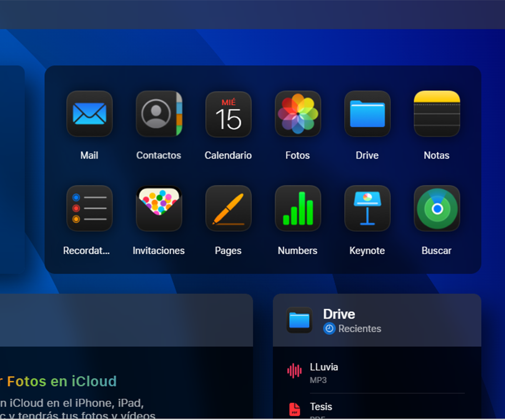The width and height of the screenshot is (505, 420).
Task: Click the Keynote label text
Action: 367,251
